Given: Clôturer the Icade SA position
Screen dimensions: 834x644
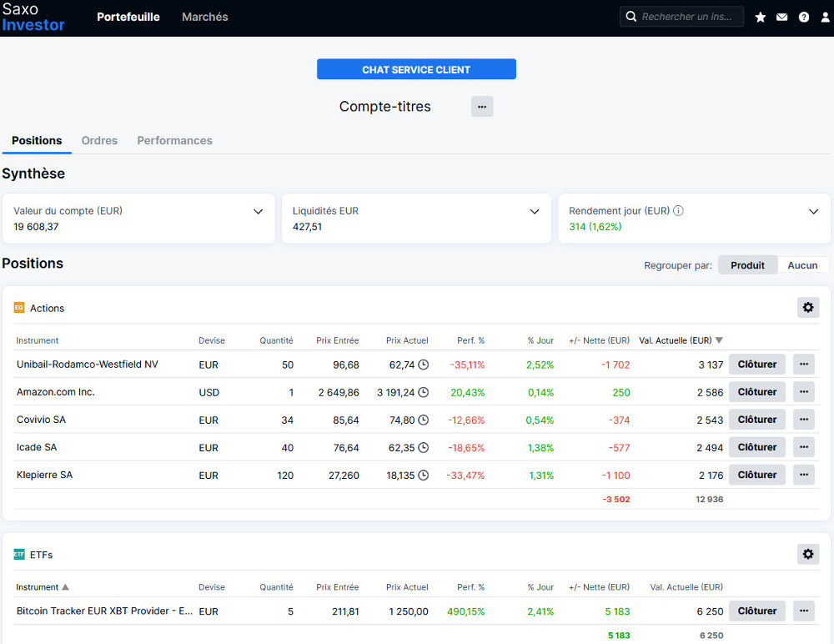Looking at the screenshot, I should coord(757,448).
